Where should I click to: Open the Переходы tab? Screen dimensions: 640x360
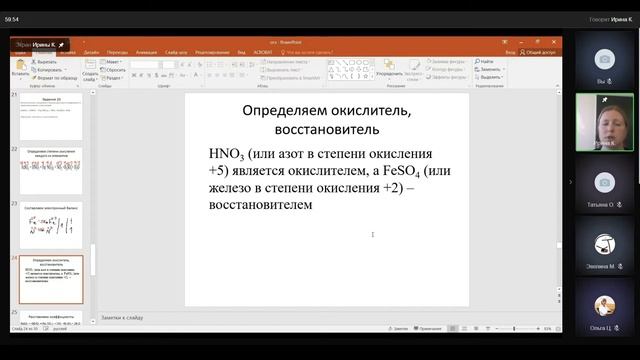pyautogui.click(x=117, y=52)
